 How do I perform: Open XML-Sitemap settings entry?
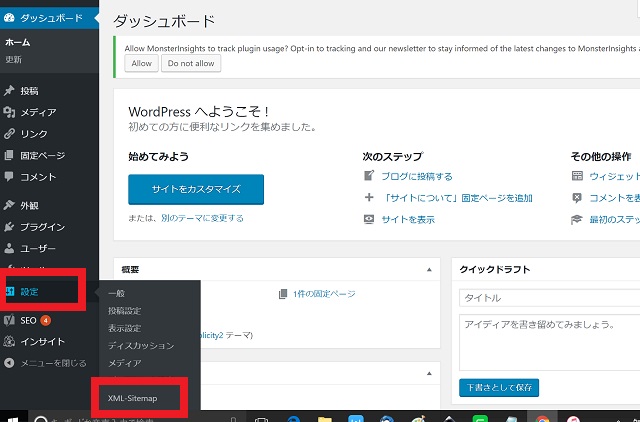click(x=132, y=398)
